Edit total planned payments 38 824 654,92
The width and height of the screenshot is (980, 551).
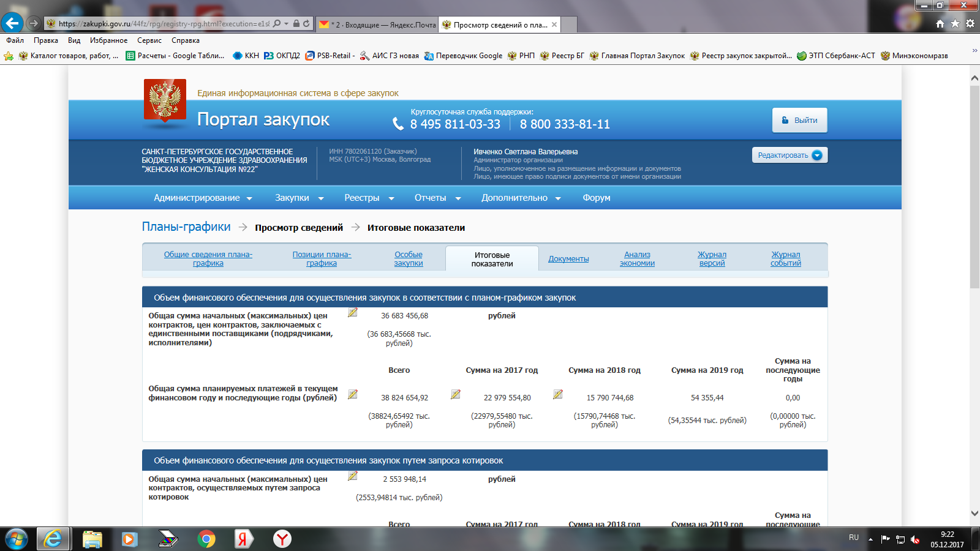pos(353,394)
